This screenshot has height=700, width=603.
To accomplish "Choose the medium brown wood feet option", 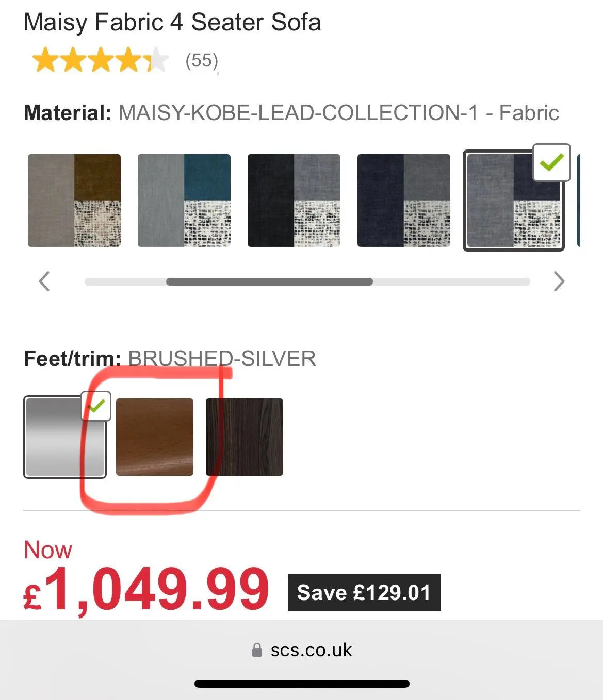I will point(155,437).
